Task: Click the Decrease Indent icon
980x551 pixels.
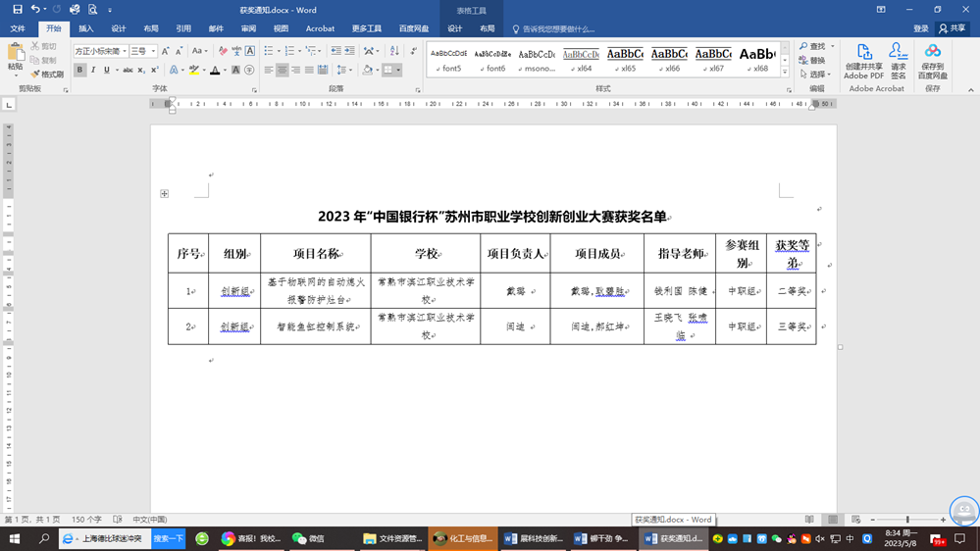Action: tap(335, 51)
